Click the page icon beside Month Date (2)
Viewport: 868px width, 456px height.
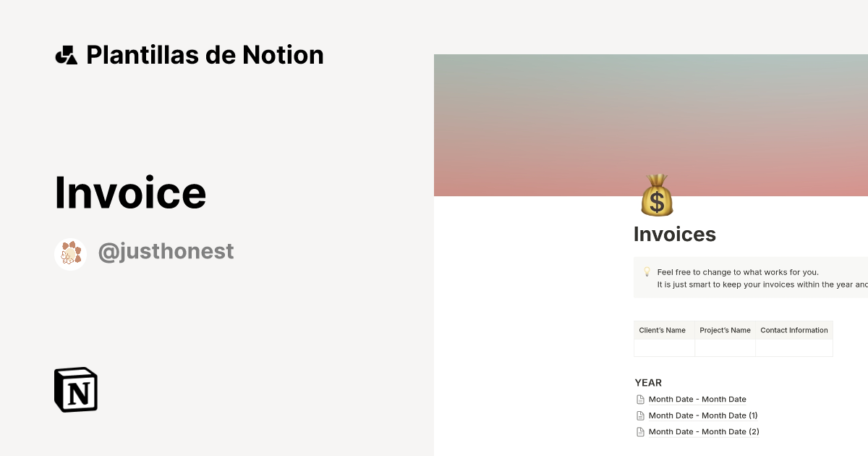coord(640,431)
